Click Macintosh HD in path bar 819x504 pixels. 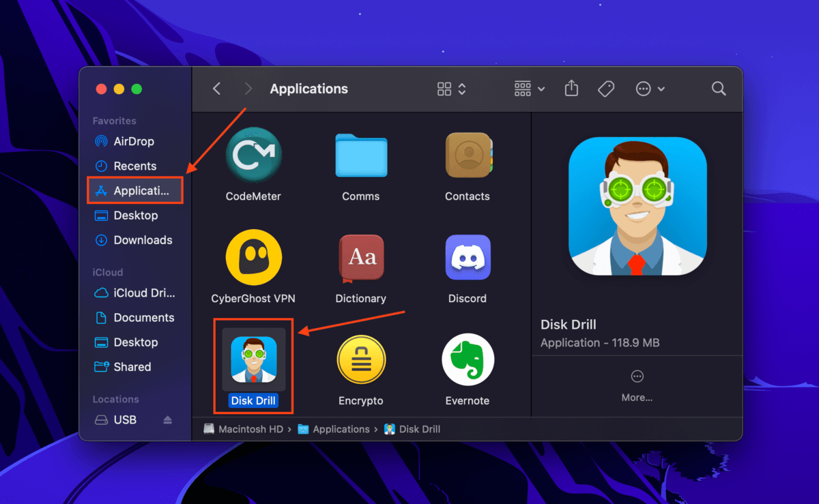(x=244, y=429)
